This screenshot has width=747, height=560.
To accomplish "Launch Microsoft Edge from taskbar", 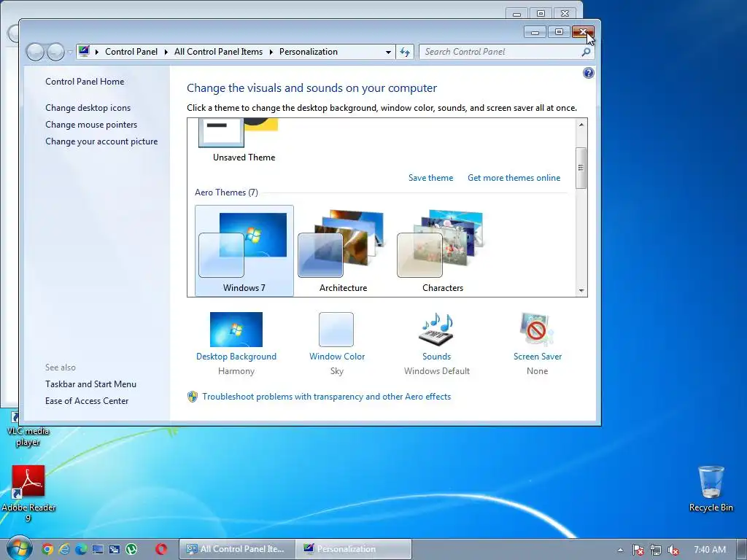I will coord(81,549).
